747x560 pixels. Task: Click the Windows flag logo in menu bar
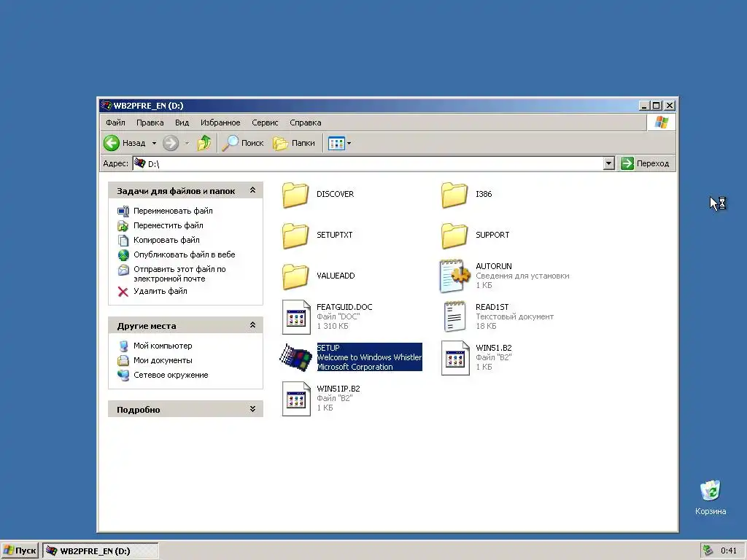661,122
